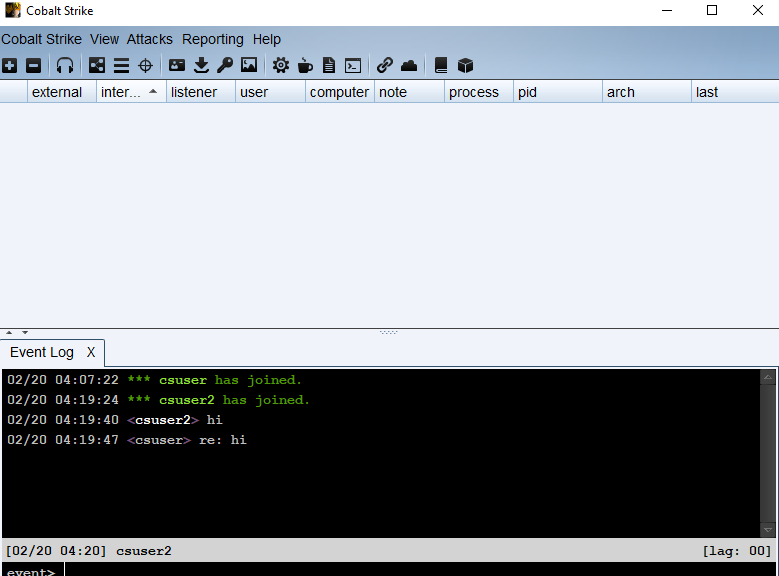Click the chain link icon in toolbar
Screen dimensions: 779x576
tap(385, 66)
